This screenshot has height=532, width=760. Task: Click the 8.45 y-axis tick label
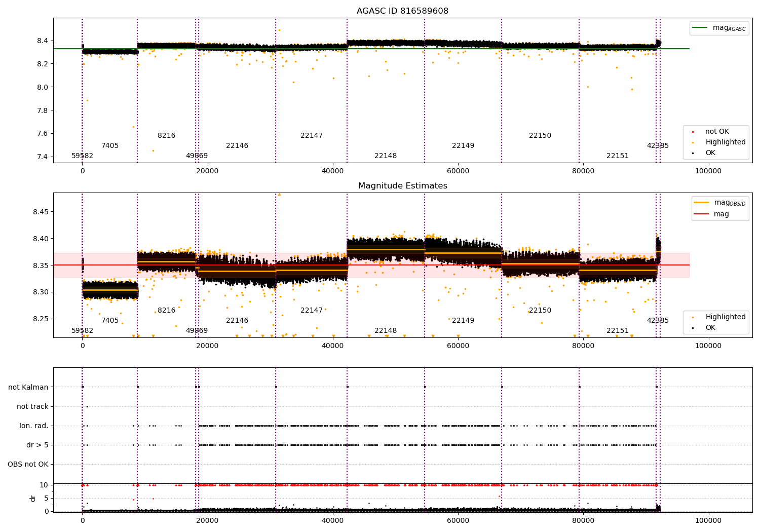tap(40, 212)
